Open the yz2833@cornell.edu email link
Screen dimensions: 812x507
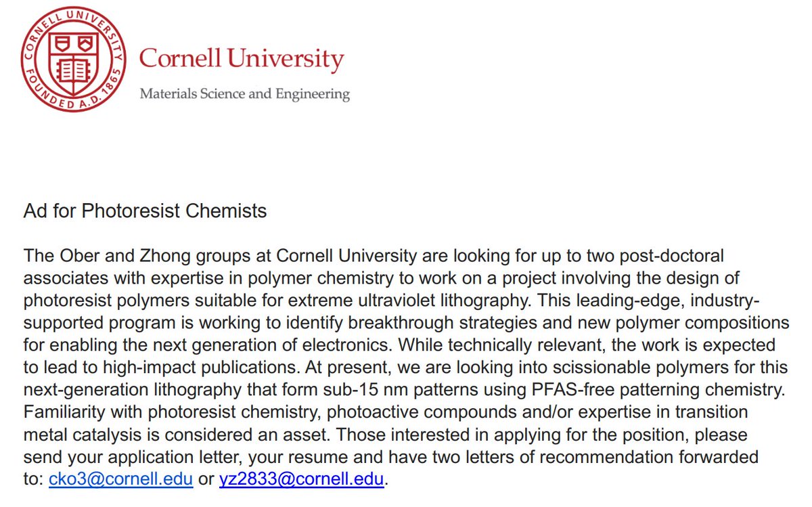[302, 479]
